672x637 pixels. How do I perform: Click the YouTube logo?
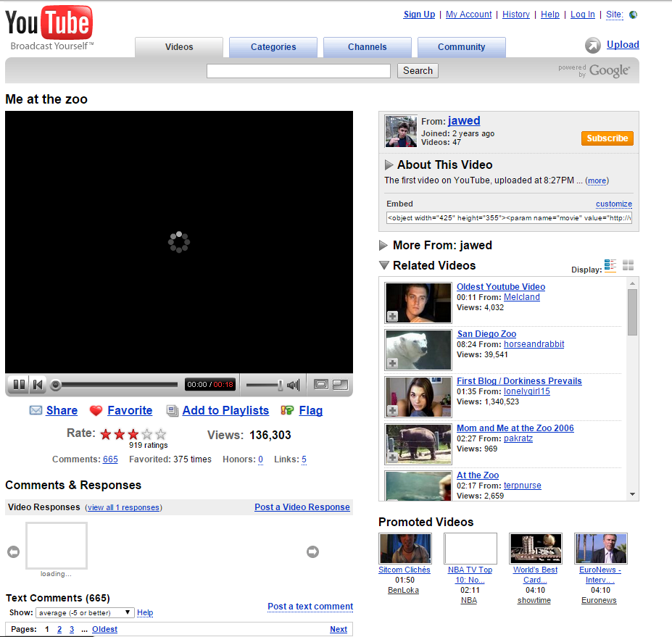point(49,28)
